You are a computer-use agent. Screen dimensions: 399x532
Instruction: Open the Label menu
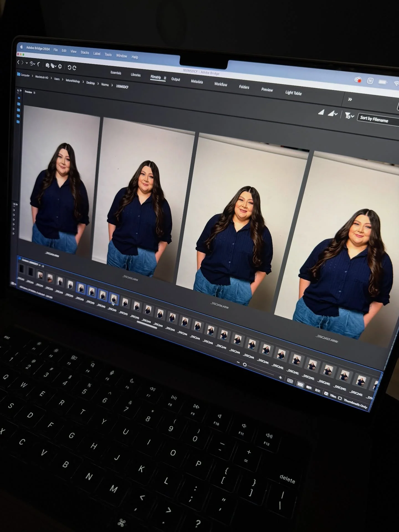[97, 53]
